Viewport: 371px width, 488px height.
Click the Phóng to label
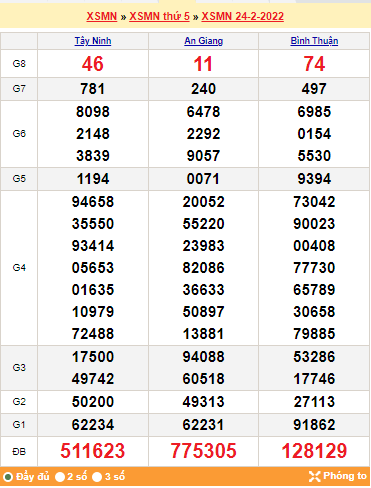coord(345,476)
